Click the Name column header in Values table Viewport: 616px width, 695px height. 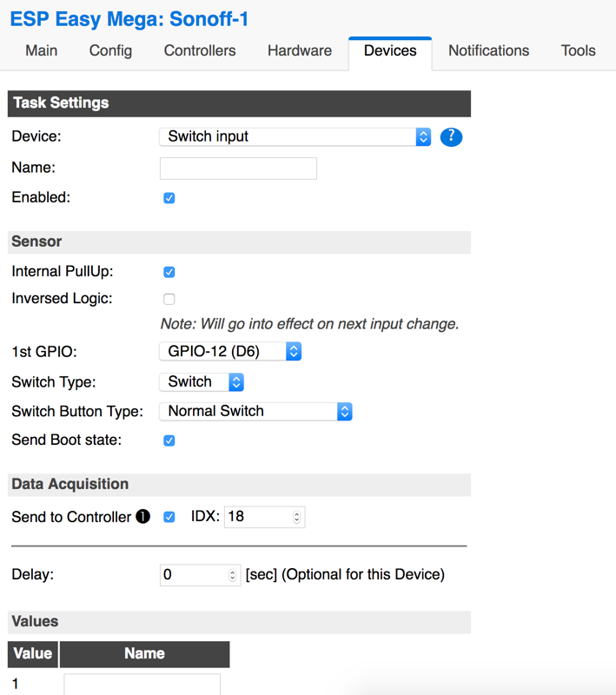[x=144, y=654]
